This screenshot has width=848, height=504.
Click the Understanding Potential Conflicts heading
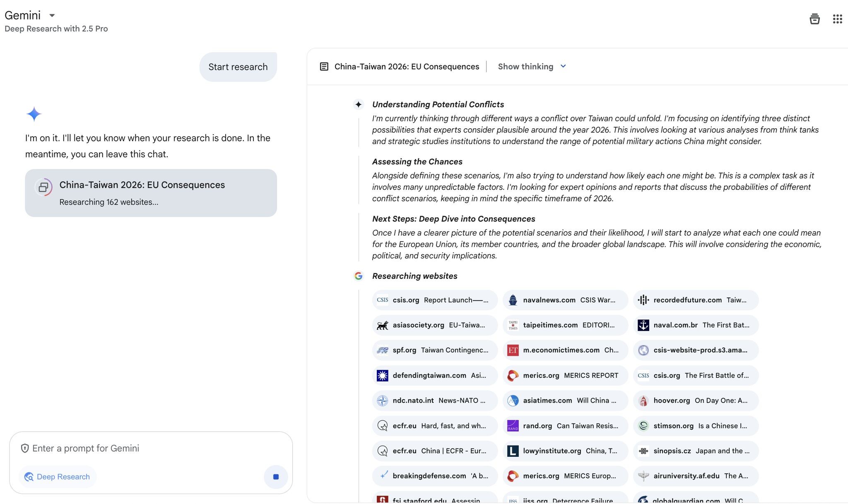tap(438, 104)
